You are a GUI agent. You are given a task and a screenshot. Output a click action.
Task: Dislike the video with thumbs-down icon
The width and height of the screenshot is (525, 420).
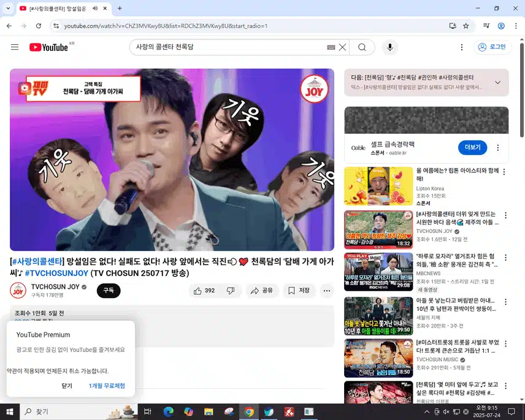[x=231, y=291]
